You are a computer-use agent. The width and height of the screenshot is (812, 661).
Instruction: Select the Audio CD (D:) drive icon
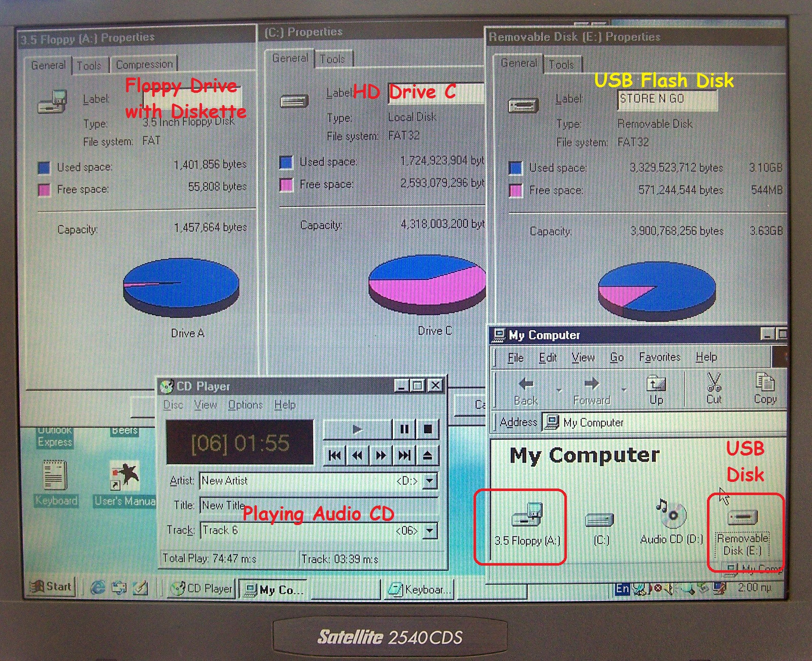tap(671, 523)
